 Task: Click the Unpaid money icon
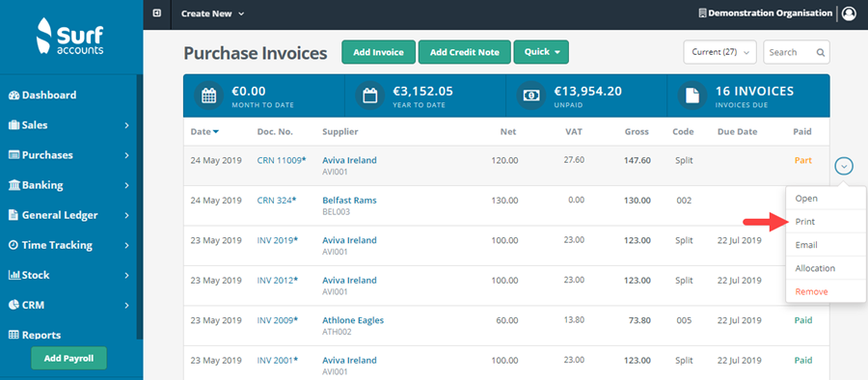[x=530, y=95]
